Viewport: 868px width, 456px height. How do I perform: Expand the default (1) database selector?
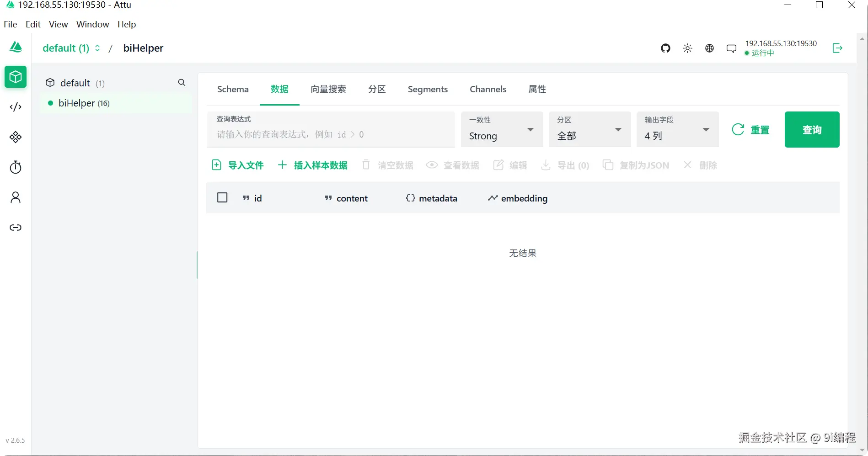pos(71,48)
